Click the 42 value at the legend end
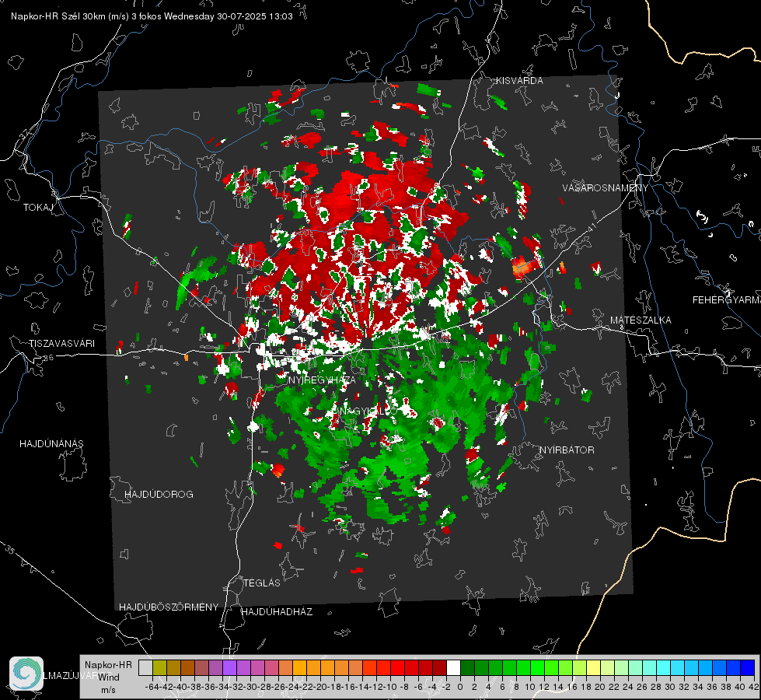This screenshot has height=700, width=761. point(754,687)
